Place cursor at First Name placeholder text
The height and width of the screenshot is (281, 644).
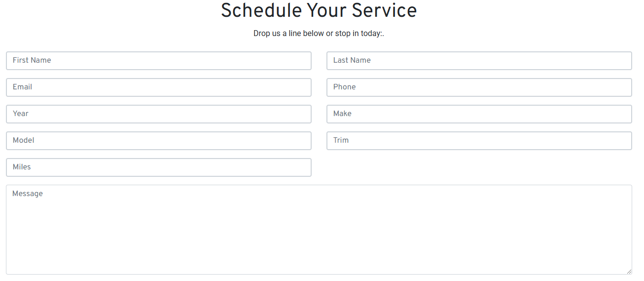[32, 60]
